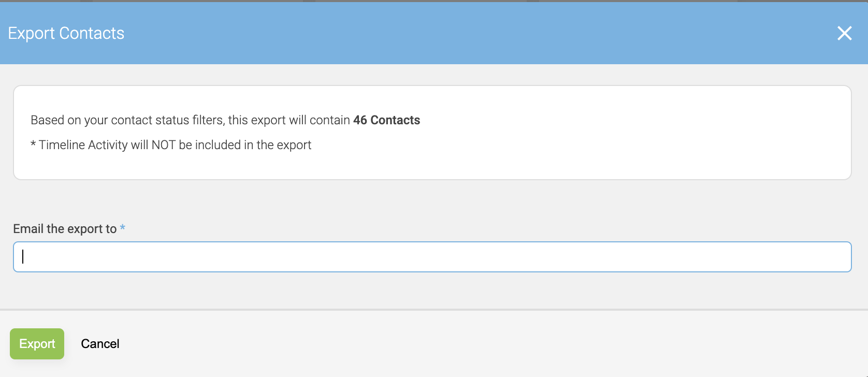Click the text cursor in the email field
868x377 pixels.
(x=23, y=256)
